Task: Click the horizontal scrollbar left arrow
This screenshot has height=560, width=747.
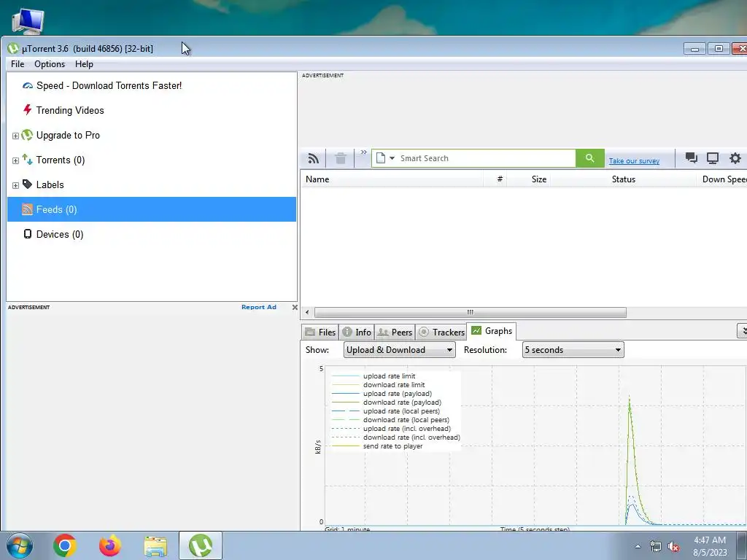Action: click(307, 312)
